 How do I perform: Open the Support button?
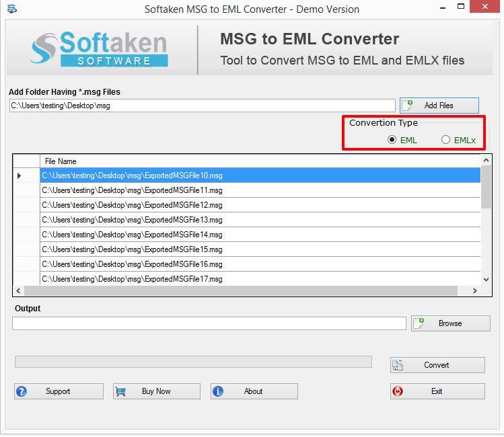(x=59, y=391)
